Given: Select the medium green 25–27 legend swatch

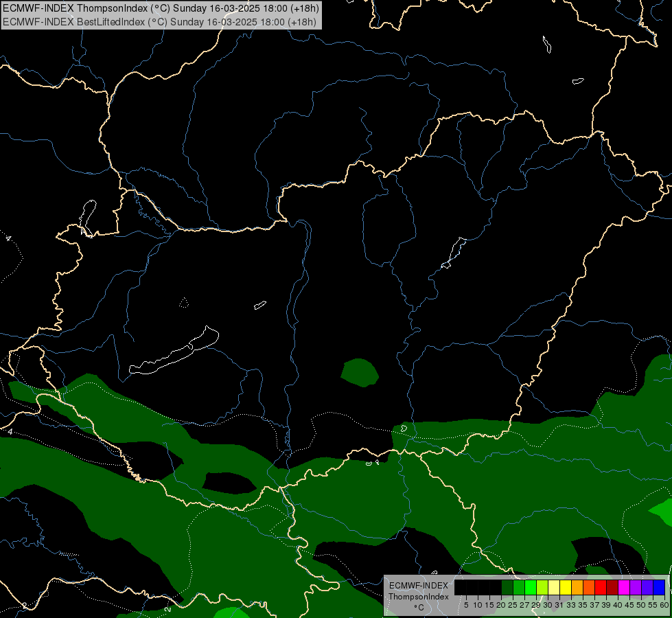Looking at the screenshot, I should (519, 587).
